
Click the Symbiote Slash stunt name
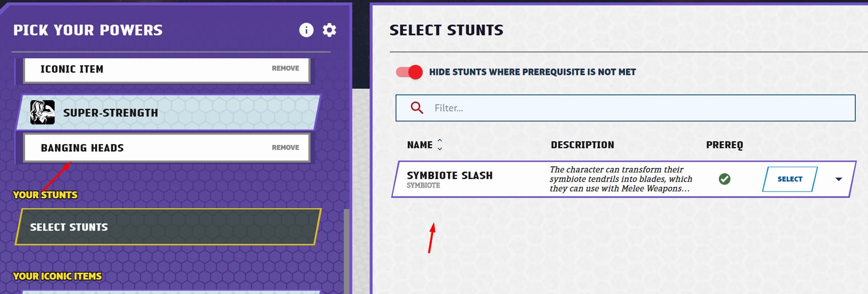[450, 175]
